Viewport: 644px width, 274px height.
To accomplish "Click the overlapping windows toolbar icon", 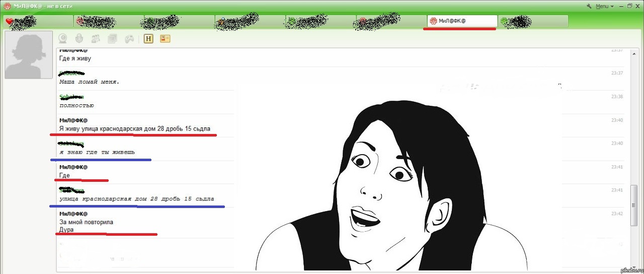I will (x=113, y=38).
